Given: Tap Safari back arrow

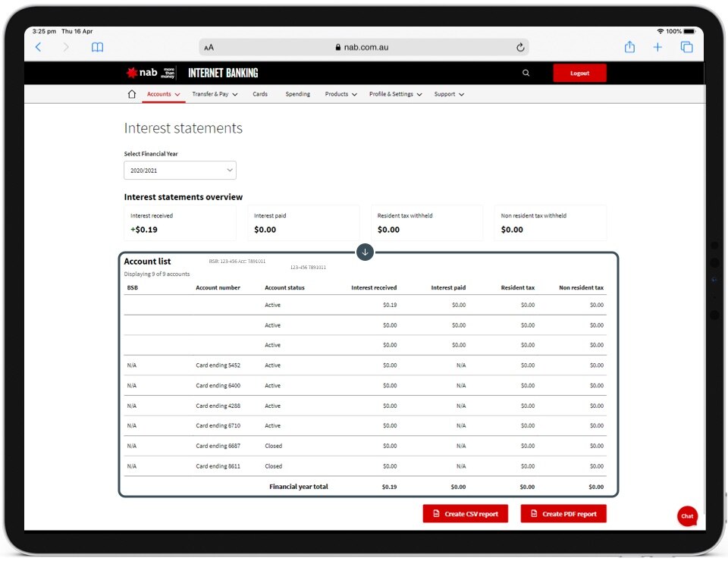Looking at the screenshot, I should coord(39,47).
